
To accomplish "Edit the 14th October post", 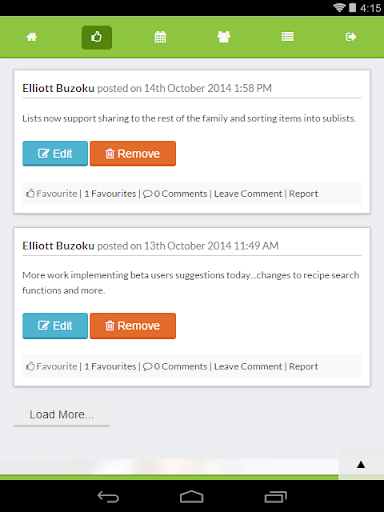I will point(55,154).
